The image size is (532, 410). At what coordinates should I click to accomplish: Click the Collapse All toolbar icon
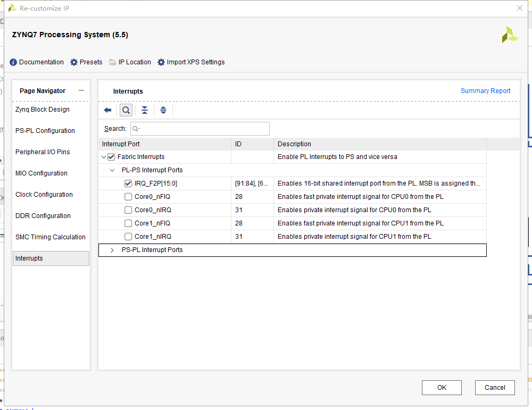pyautogui.click(x=145, y=110)
